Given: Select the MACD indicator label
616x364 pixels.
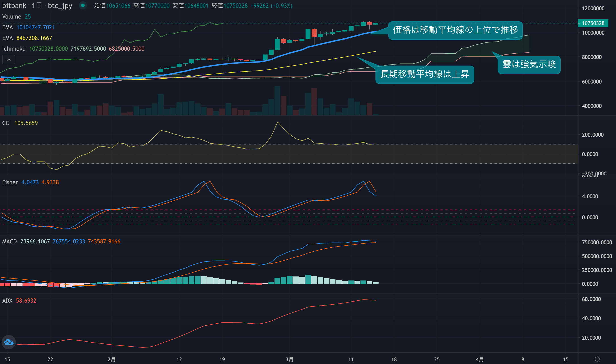Looking at the screenshot, I should click(x=9, y=241).
